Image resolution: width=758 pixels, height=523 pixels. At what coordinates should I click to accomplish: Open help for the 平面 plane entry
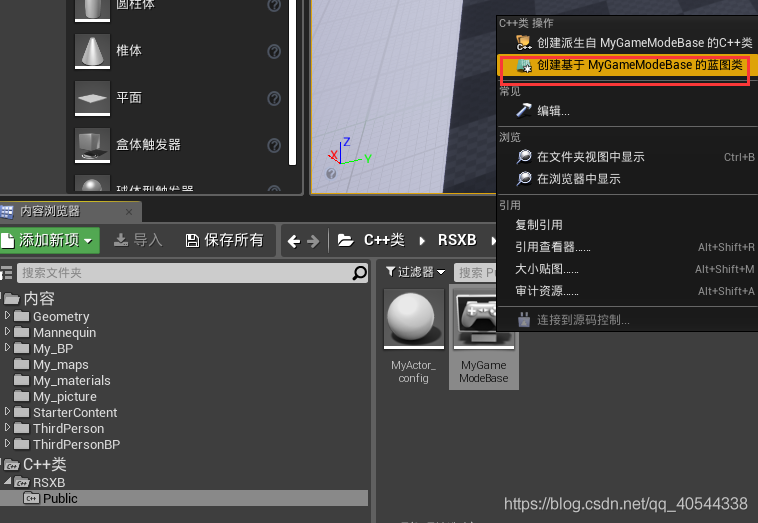pos(274,99)
